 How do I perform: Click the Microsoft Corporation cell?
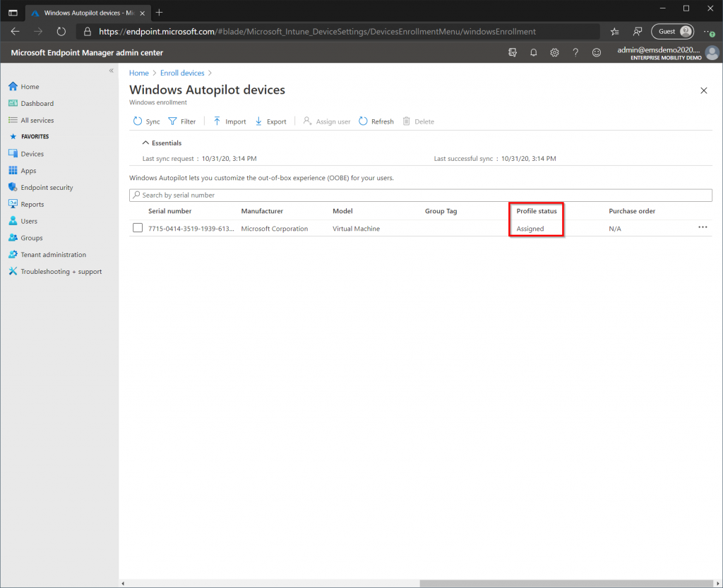tap(275, 229)
